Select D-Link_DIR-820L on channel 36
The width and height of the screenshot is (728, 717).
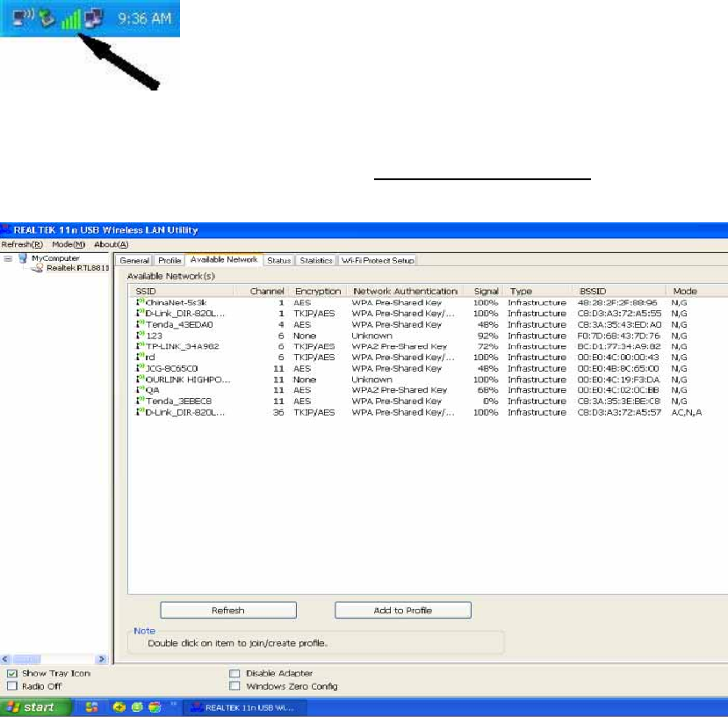tap(418, 412)
